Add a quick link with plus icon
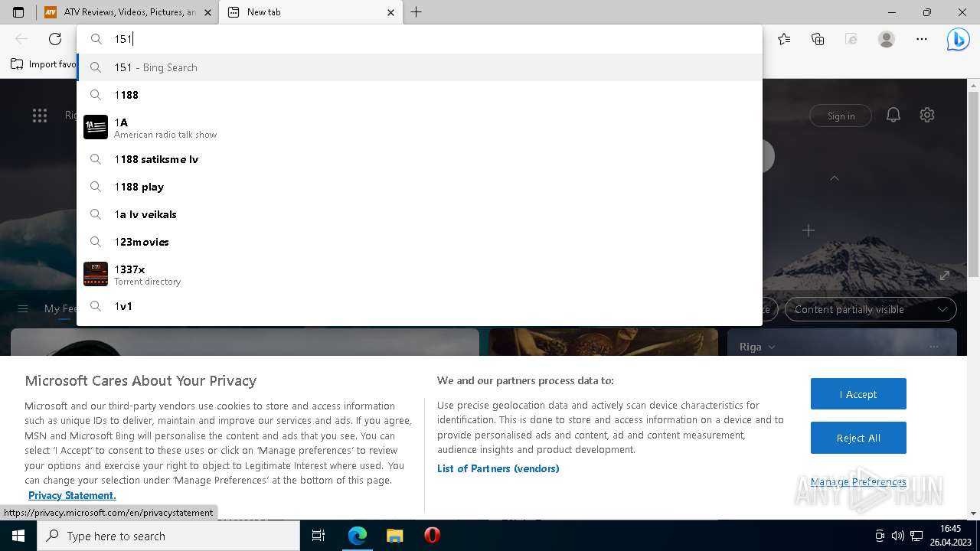980x551 pixels. coord(808,230)
